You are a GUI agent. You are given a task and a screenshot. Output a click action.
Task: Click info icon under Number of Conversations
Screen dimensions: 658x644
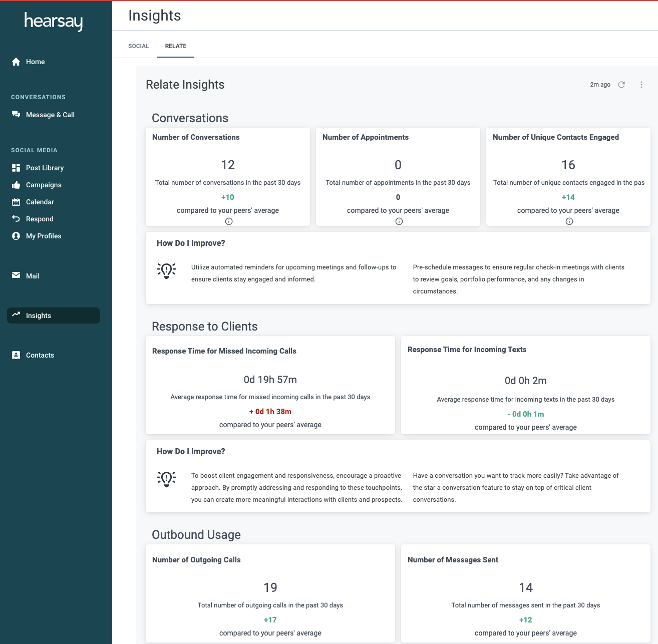point(229,221)
